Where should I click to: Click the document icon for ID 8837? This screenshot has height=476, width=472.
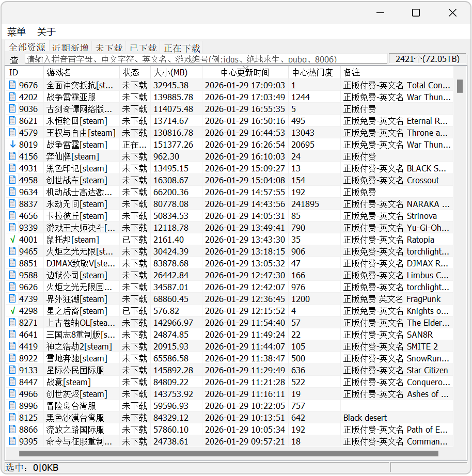12,204
